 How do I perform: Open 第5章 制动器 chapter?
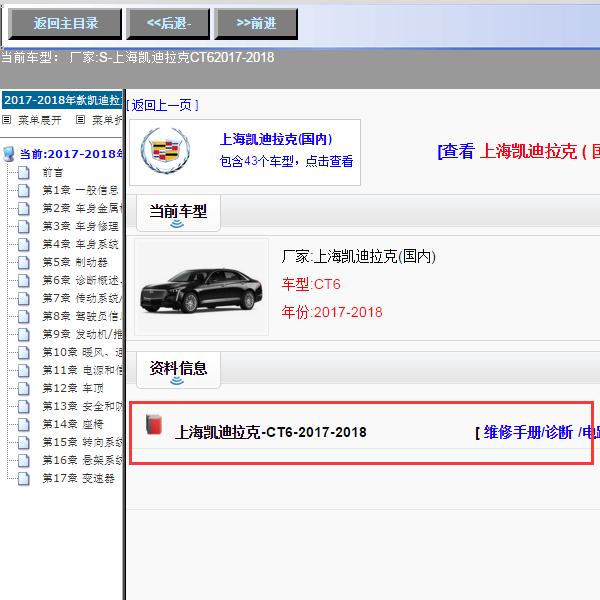tap(75, 262)
